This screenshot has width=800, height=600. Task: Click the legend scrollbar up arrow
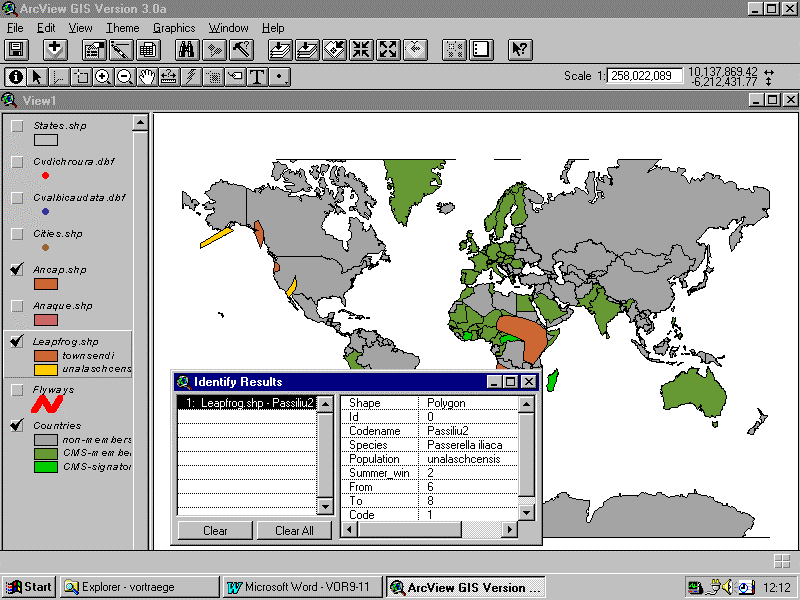pos(140,123)
